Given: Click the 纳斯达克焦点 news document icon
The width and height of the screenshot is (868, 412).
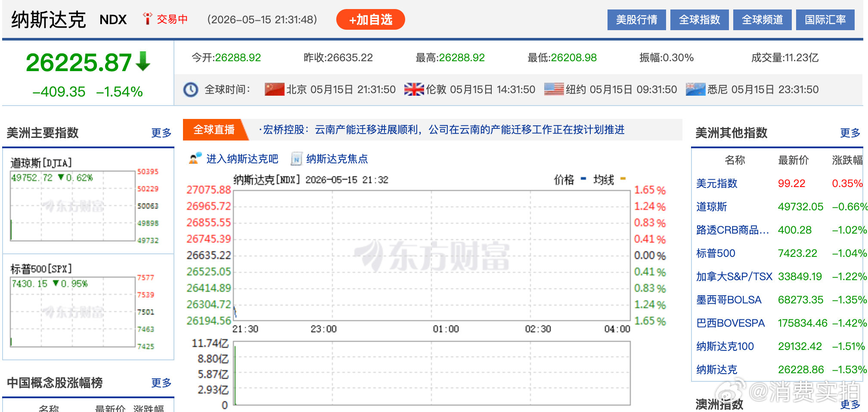Looking at the screenshot, I should pyautogui.click(x=296, y=159).
